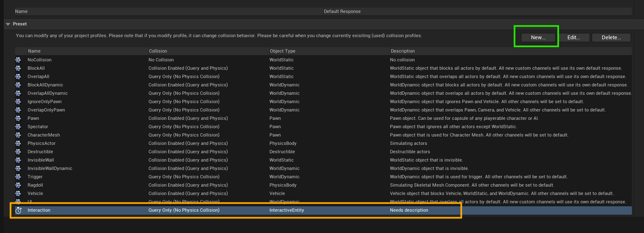
Task: Select the OverlapAll preset name
Action: tap(38, 76)
